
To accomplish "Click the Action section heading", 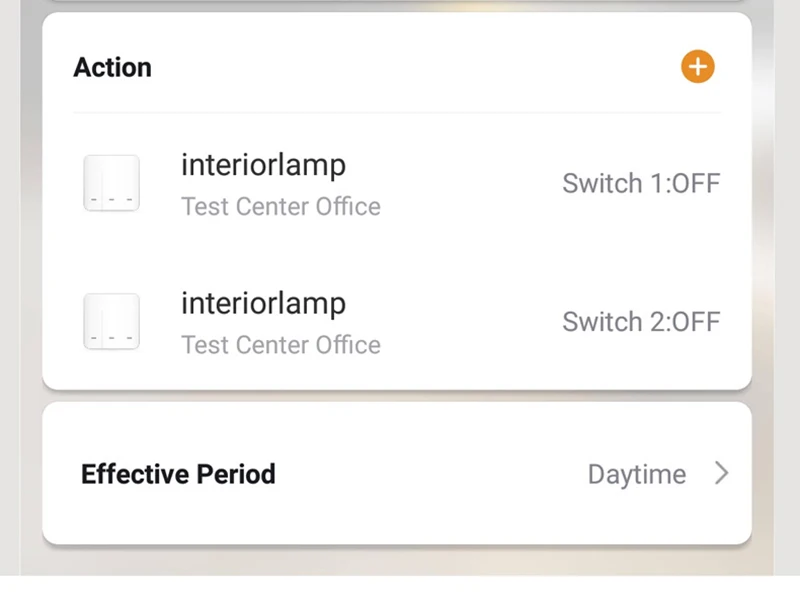I will click(113, 67).
